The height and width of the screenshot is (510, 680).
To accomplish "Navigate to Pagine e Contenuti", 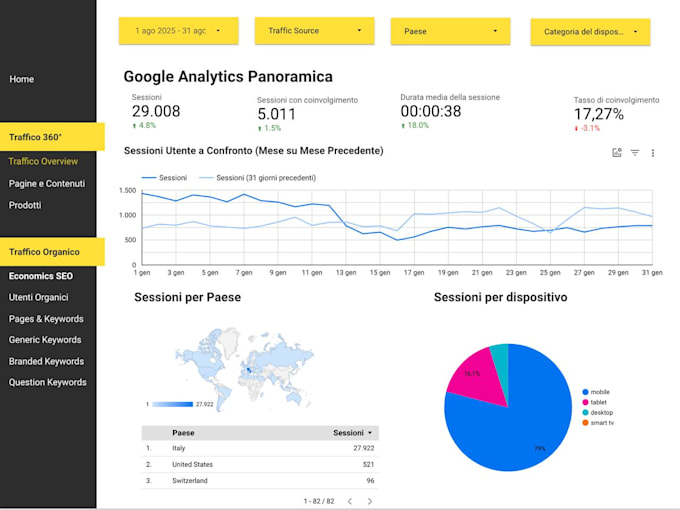I will 47,184.
